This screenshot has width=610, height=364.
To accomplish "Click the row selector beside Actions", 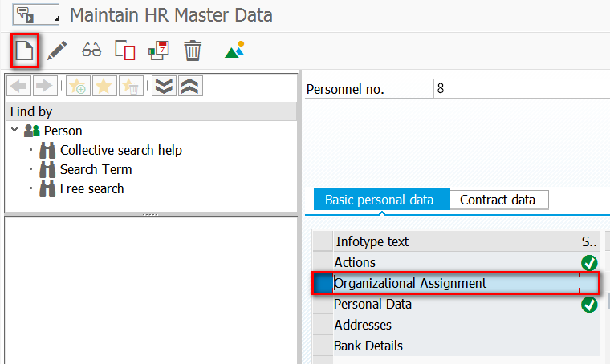I will (323, 263).
